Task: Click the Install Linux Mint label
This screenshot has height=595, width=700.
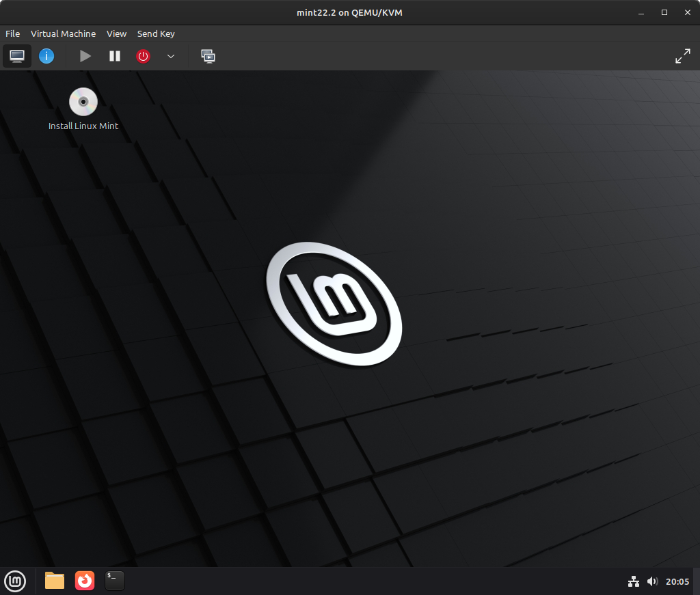Action: (83, 126)
